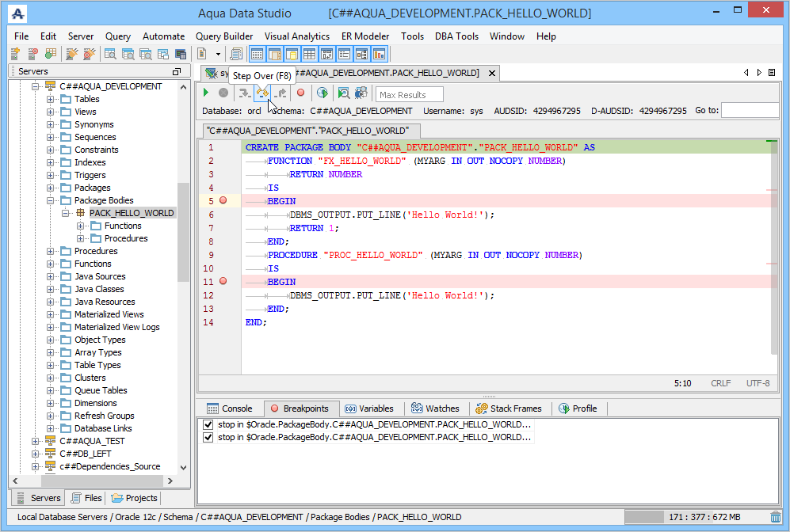This screenshot has height=532, width=790.
Task: Click the breakpoint marker on line 5
Action: pos(223,201)
